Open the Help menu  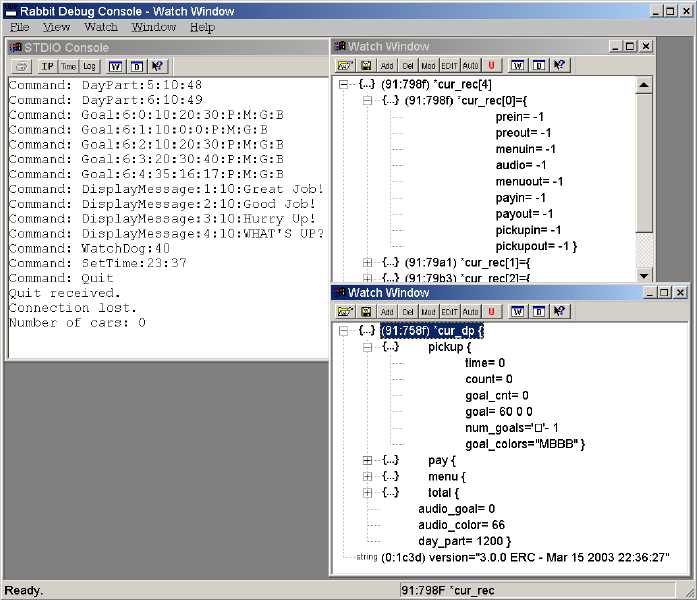click(x=202, y=27)
